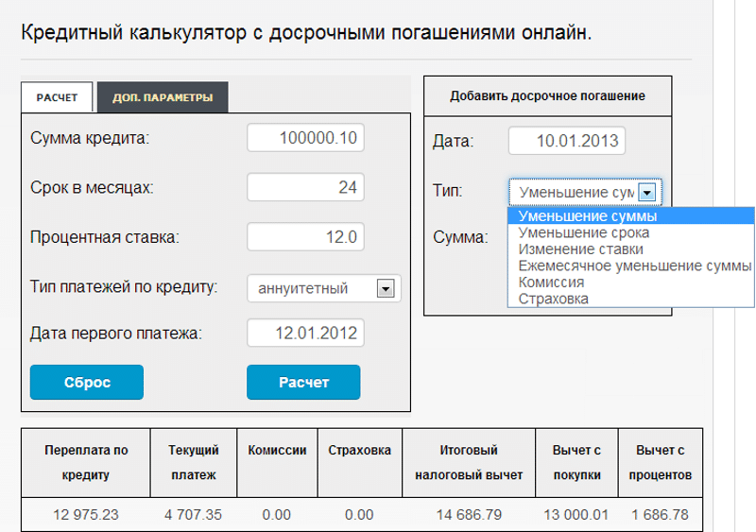Click the Сумма кредита input field

click(305, 138)
